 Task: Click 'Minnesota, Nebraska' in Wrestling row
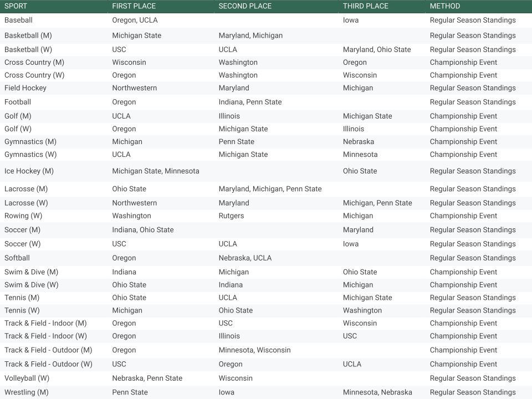click(x=377, y=392)
